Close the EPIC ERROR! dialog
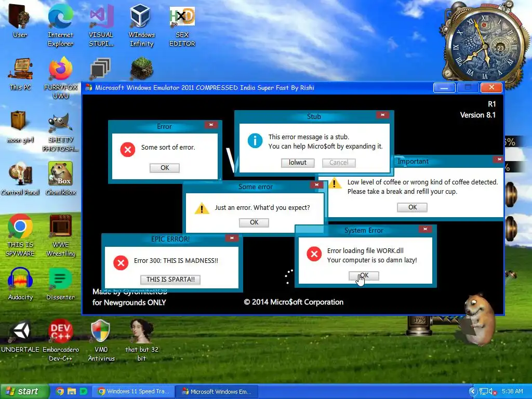The height and width of the screenshot is (399, 532). tap(232, 238)
